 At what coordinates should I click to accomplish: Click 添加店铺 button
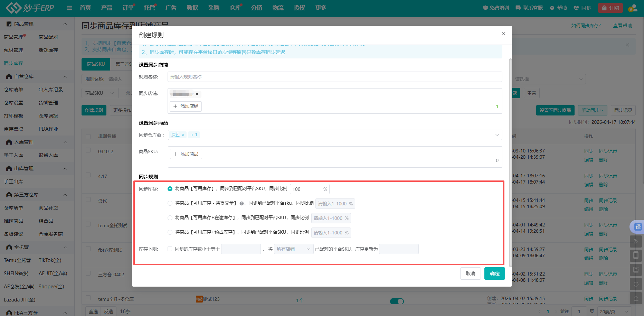[x=186, y=106]
